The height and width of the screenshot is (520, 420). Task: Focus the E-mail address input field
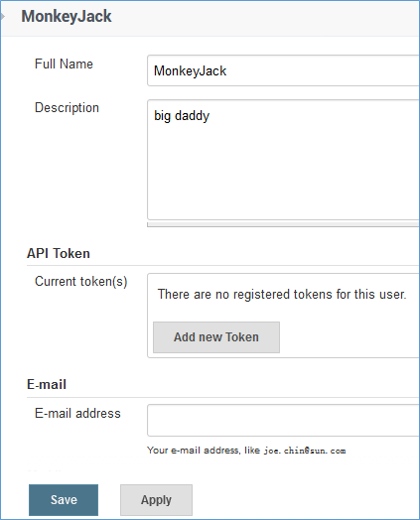point(283,420)
